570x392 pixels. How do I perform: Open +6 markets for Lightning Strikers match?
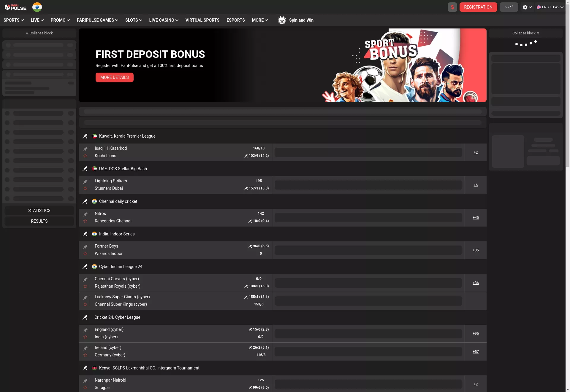(x=476, y=185)
